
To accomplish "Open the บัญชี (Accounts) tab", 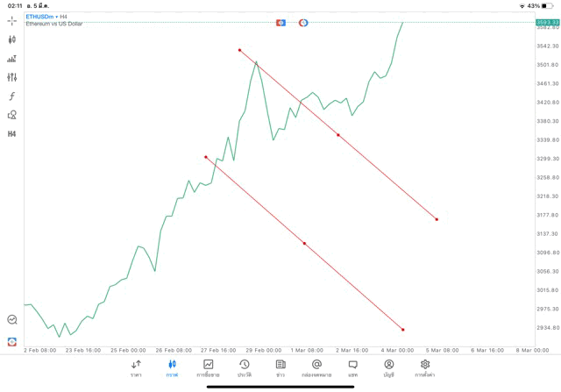I will (388, 367).
